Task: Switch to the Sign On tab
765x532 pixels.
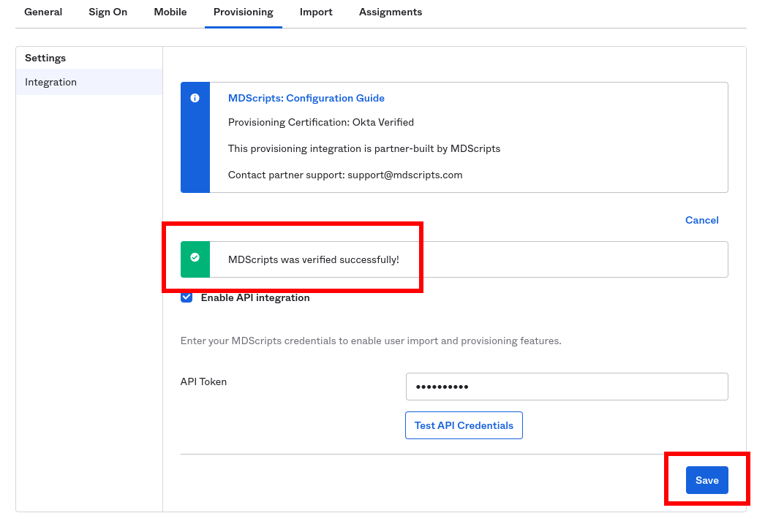Action: [x=108, y=12]
